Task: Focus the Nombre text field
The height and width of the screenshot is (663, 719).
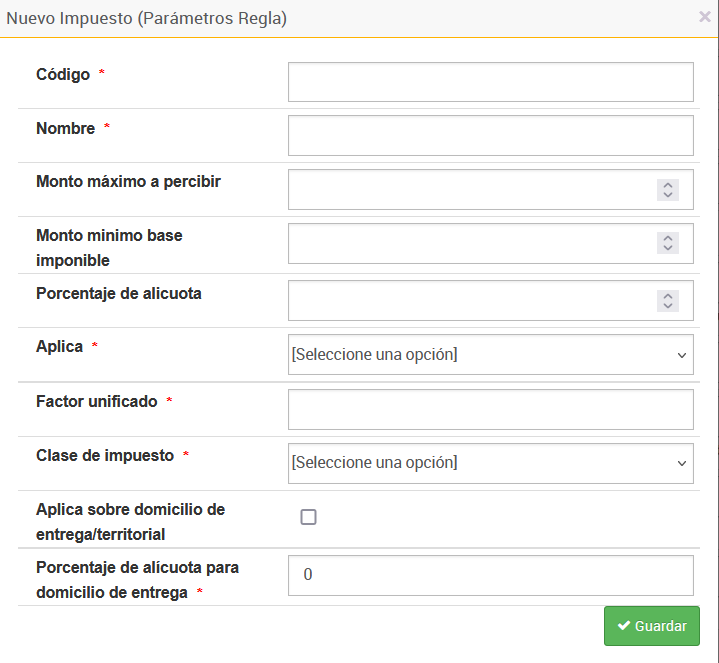Action: tap(490, 135)
